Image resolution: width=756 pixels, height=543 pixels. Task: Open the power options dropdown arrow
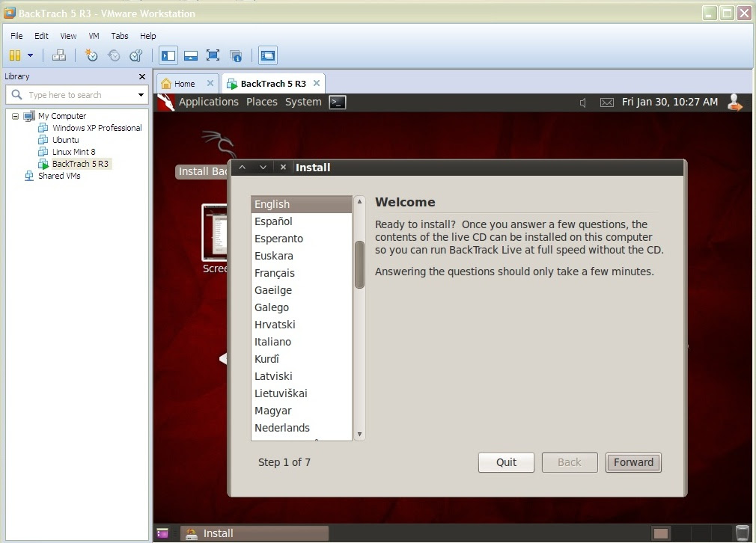(31, 55)
